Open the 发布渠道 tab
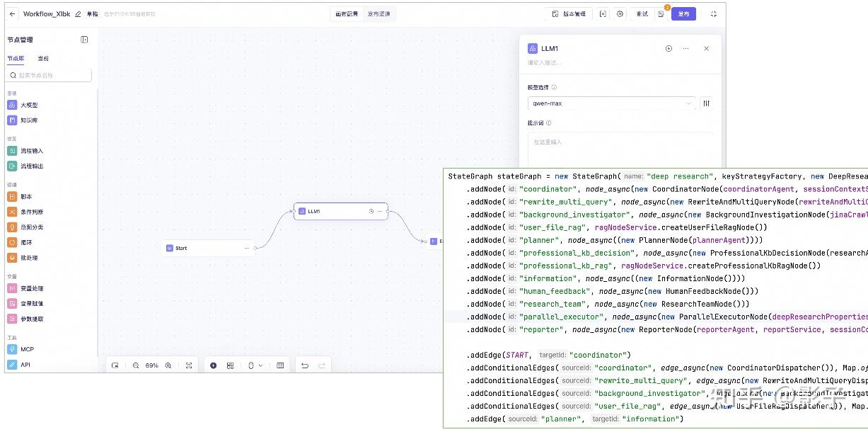The image size is (868, 432). (378, 14)
